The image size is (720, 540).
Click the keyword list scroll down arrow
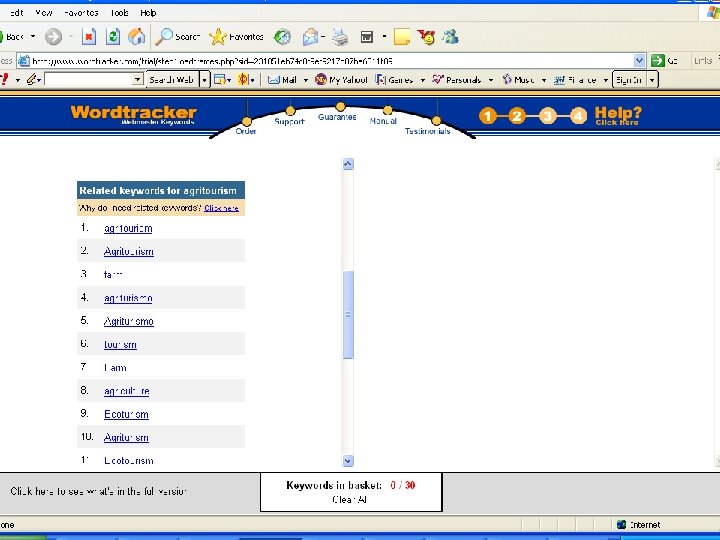pos(348,461)
